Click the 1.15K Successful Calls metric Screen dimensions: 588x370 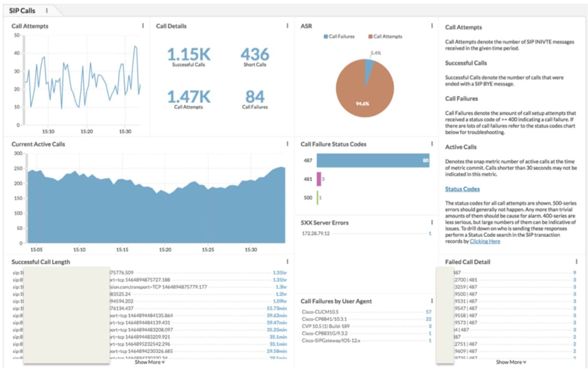[x=189, y=57]
